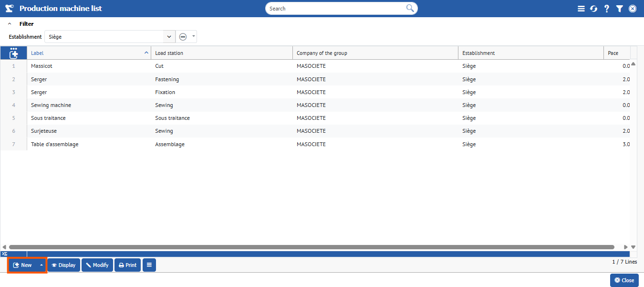The image size is (644, 287).
Task: Click the grid column configuration icon
Action: click(13, 53)
